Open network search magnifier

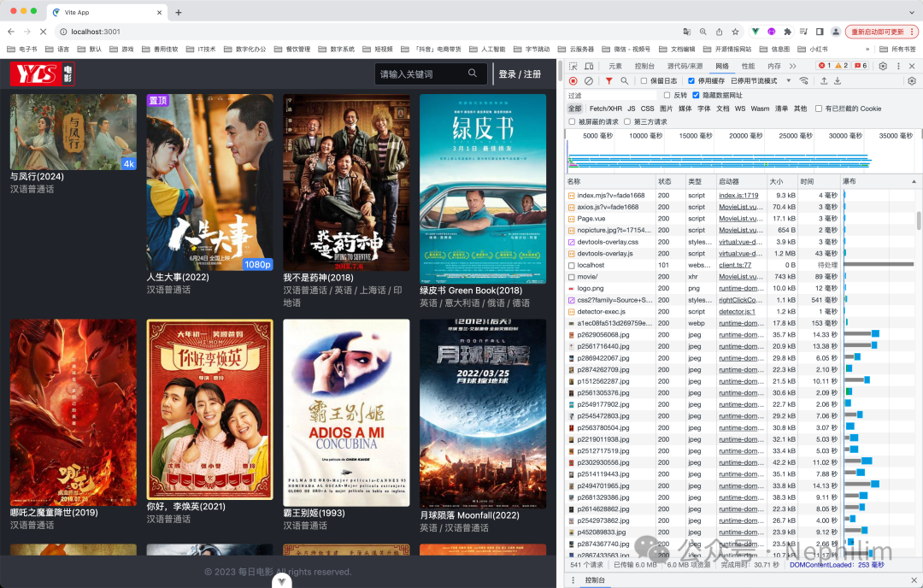[x=624, y=80]
